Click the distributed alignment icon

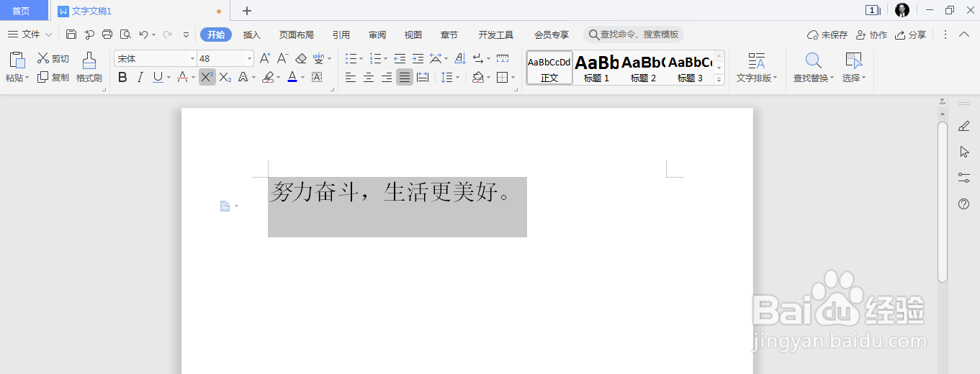(423, 78)
